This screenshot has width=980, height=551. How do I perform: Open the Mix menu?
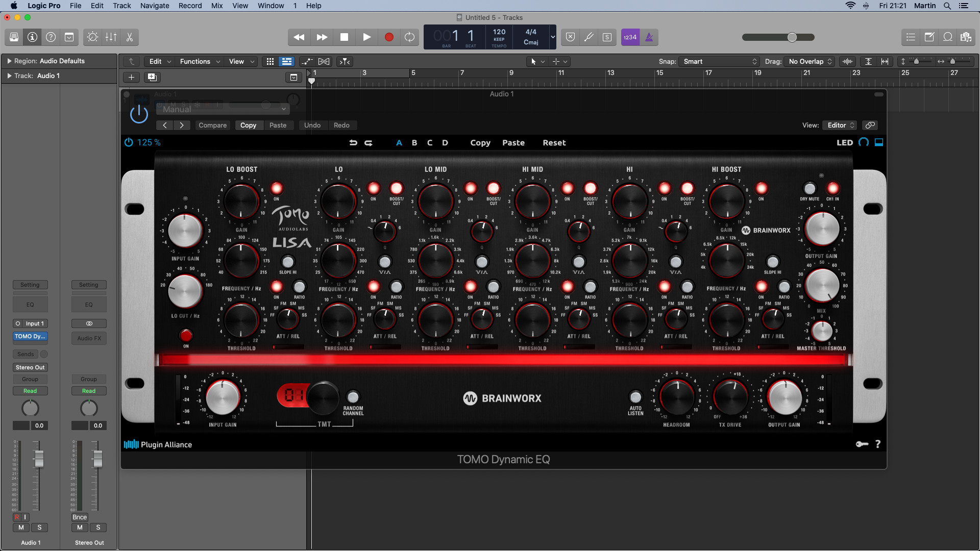coord(217,6)
